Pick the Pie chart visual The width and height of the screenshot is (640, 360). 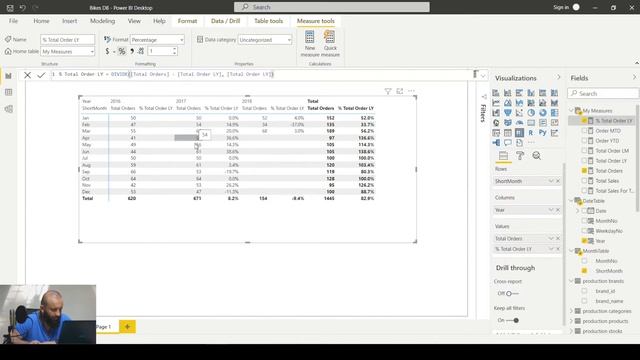[x=531, y=113]
